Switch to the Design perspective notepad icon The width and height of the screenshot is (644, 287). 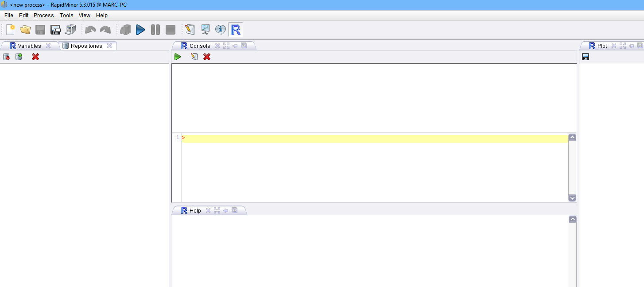point(190,30)
